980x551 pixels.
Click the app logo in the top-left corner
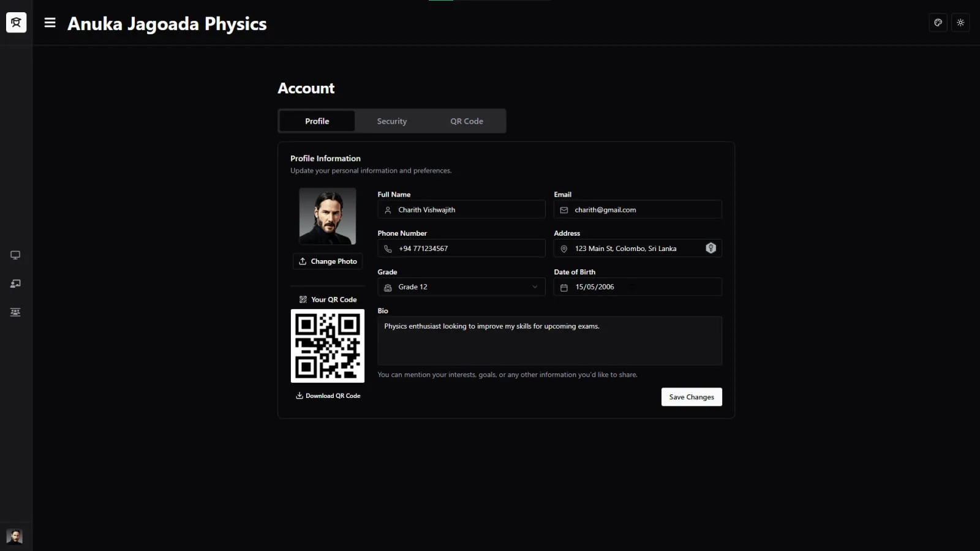tap(16, 23)
